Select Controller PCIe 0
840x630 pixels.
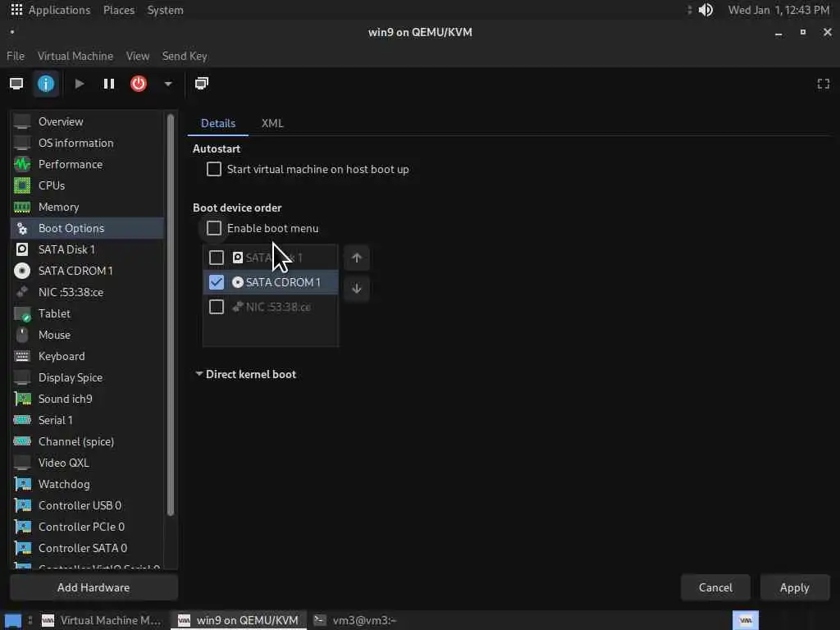tap(87, 527)
